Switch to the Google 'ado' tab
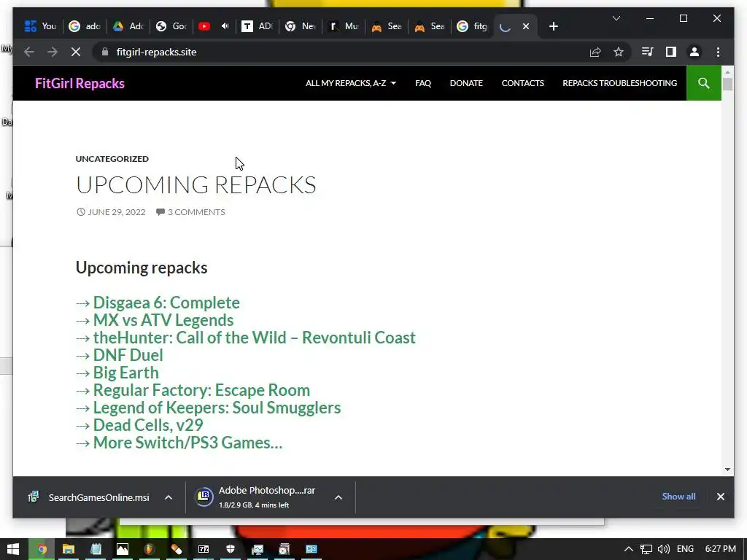The height and width of the screenshot is (560, 747). (85, 27)
